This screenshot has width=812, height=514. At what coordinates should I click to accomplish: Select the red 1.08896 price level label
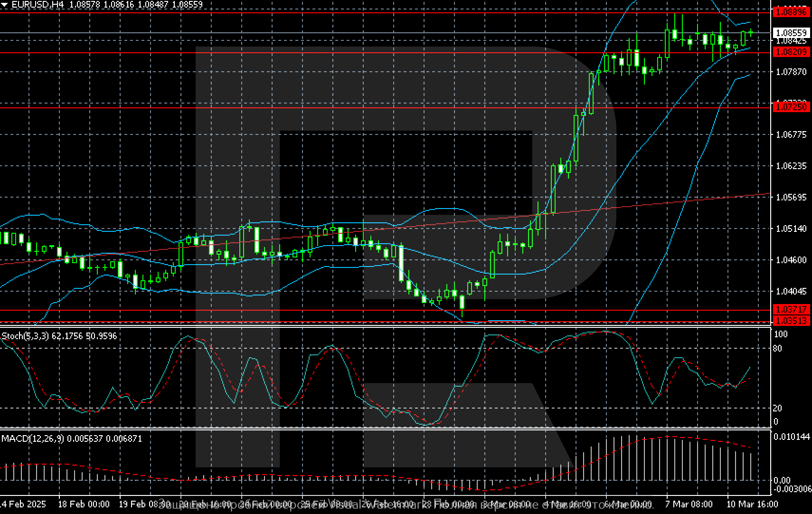(791, 12)
